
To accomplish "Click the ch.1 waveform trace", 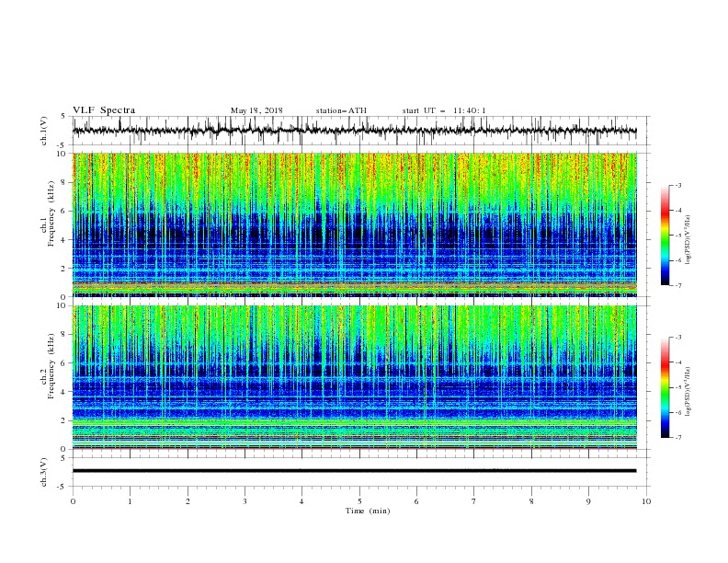I will [x=355, y=131].
